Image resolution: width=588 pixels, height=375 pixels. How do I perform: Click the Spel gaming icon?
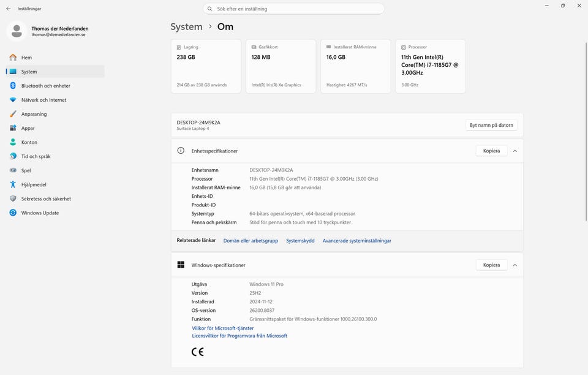pos(13,170)
